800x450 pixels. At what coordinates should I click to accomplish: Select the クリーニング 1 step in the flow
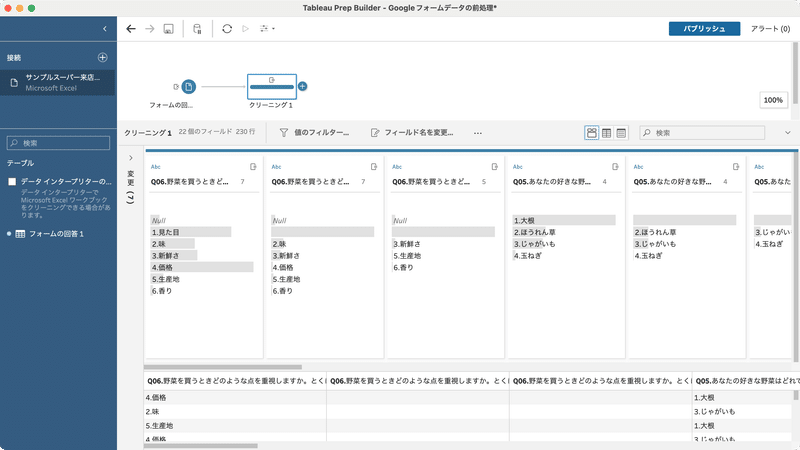click(272, 87)
